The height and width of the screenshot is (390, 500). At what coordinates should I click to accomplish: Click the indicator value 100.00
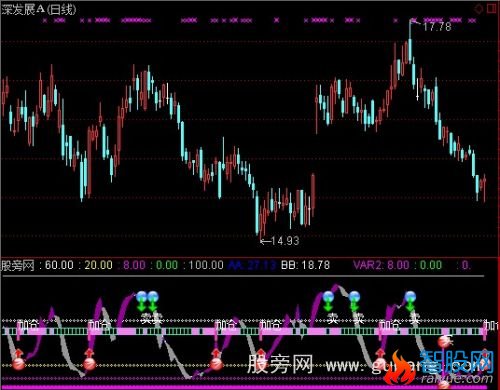point(206,265)
